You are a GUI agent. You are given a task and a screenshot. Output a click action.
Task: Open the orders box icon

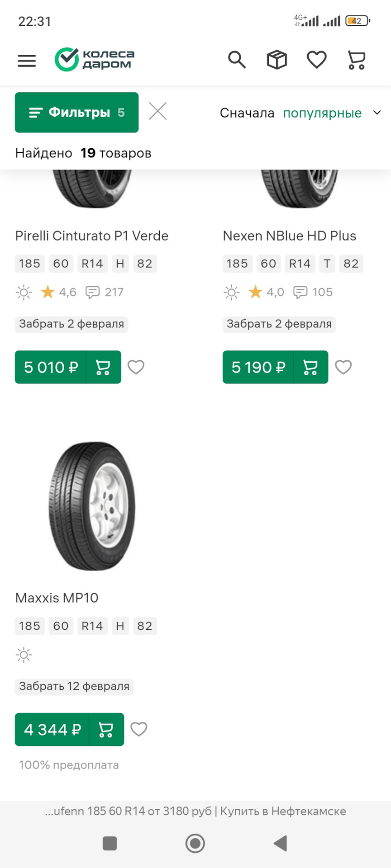[277, 60]
